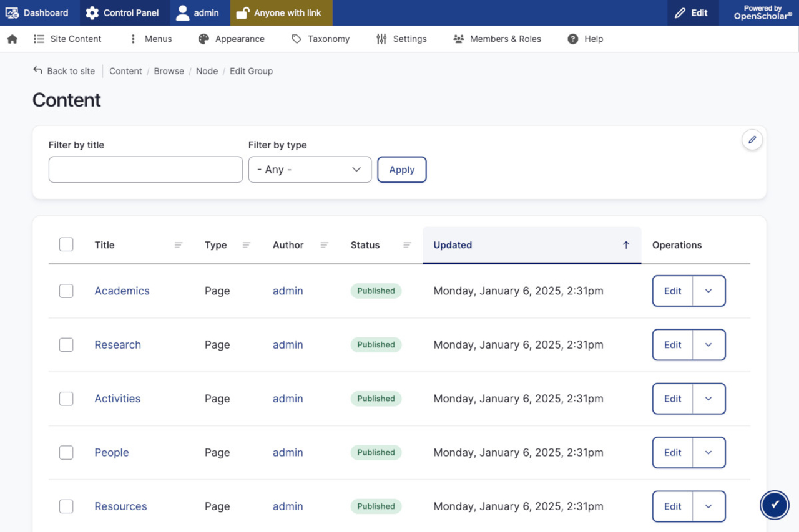This screenshot has width=799, height=532.
Task: Expand the operations dropdown for Research
Action: coord(708,345)
